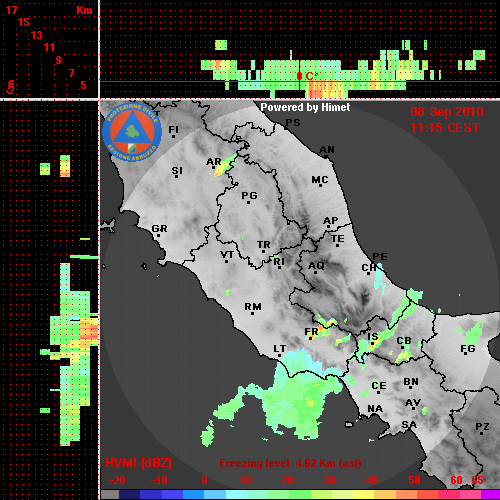Click the '0 C°' freezing line label
This screenshot has width=500, height=500.
coord(307,76)
